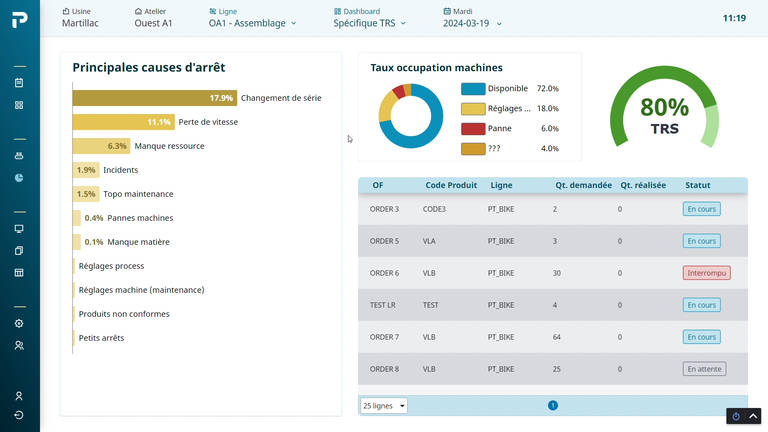
Task: Click the logout icon at sidebar bottom
Action: (x=19, y=415)
